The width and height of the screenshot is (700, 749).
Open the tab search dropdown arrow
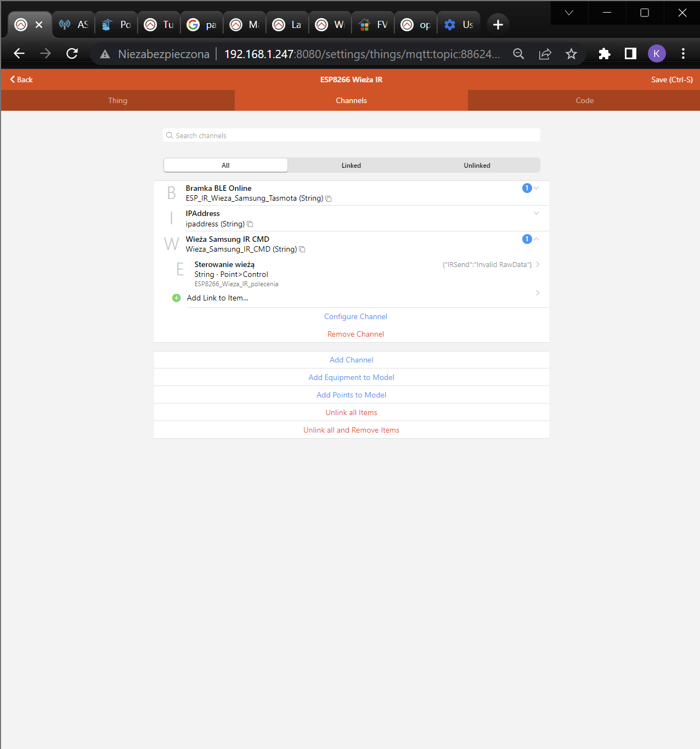point(569,13)
